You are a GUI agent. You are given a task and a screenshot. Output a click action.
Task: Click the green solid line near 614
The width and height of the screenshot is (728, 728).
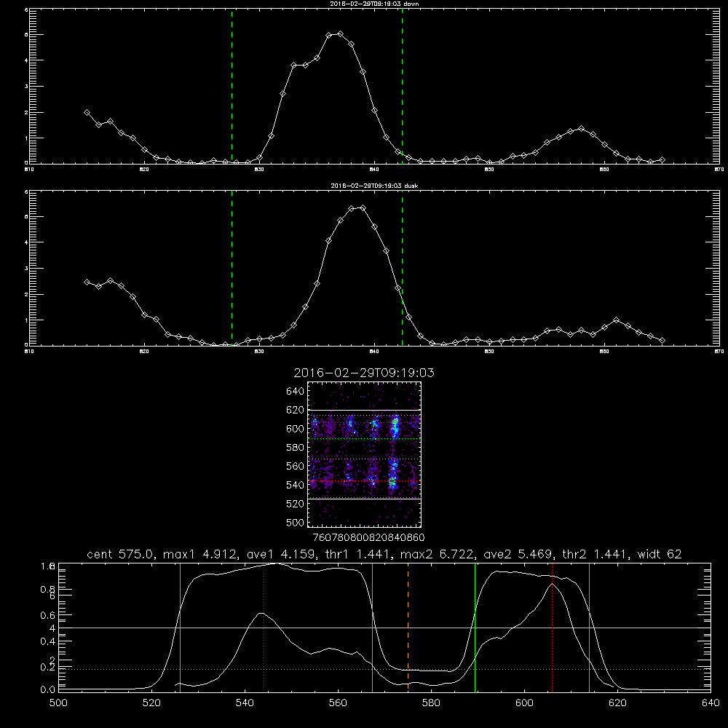[589, 627]
